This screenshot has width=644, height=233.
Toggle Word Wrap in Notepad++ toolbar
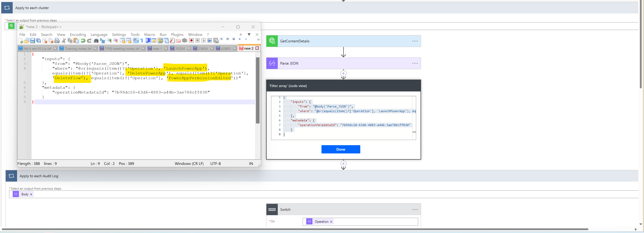[x=136, y=41]
